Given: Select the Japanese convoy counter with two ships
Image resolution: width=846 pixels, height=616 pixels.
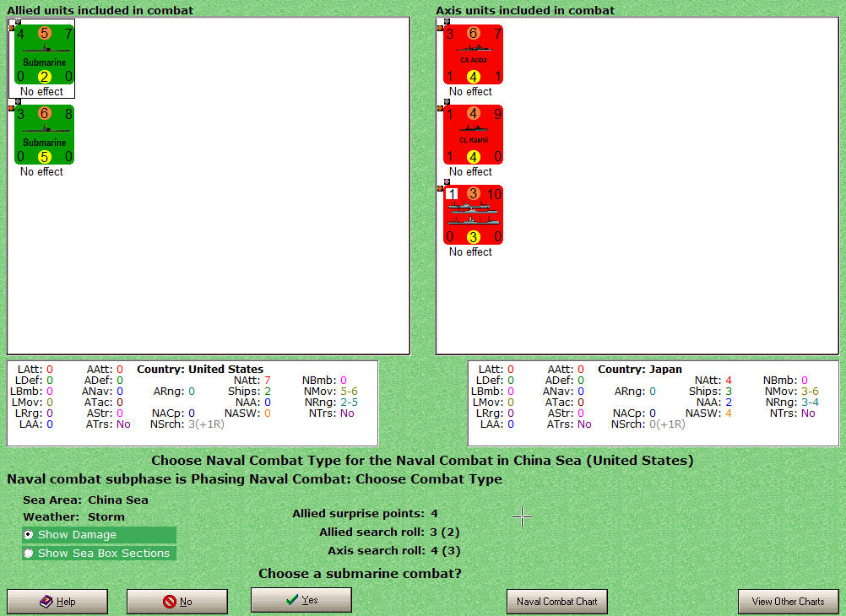Looking at the screenshot, I should click(x=473, y=214).
